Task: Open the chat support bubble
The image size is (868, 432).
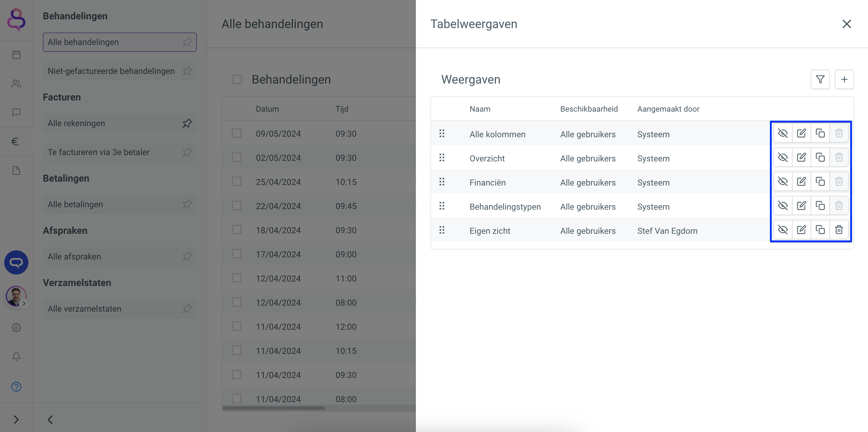Action: point(16,262)
